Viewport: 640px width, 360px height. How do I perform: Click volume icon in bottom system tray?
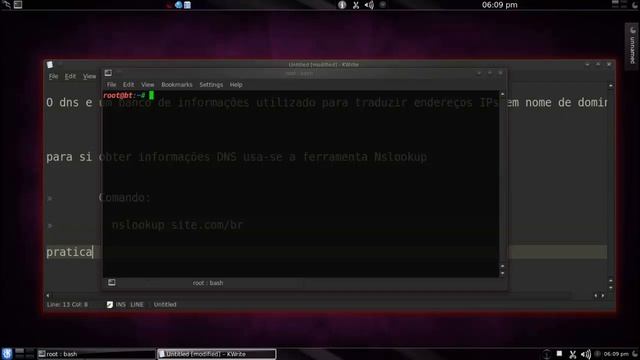click(586, 354)
